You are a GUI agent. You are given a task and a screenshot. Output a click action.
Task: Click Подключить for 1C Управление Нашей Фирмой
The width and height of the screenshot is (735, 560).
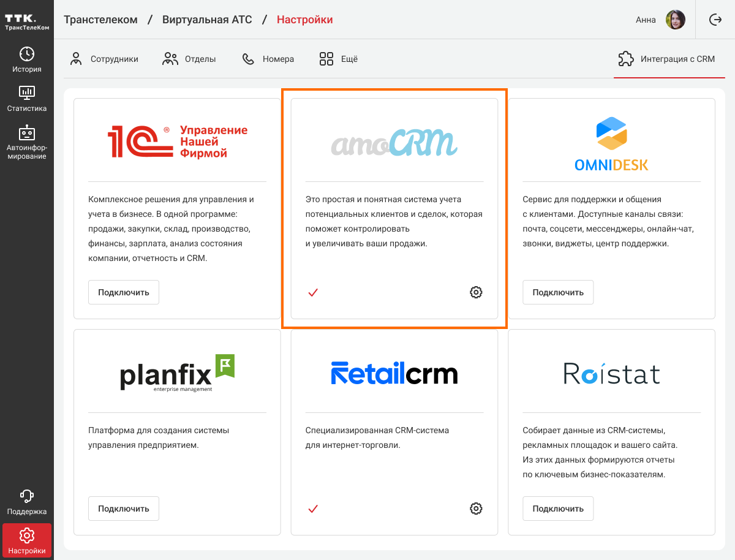click(124, 292)
